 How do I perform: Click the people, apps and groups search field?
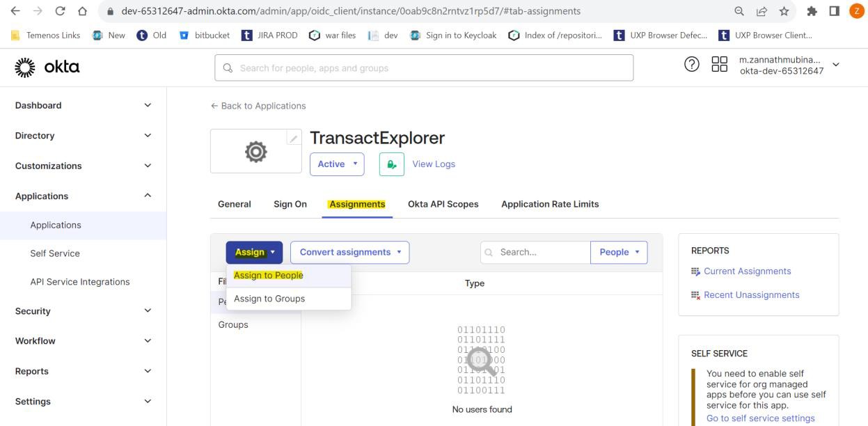[424, 68]
